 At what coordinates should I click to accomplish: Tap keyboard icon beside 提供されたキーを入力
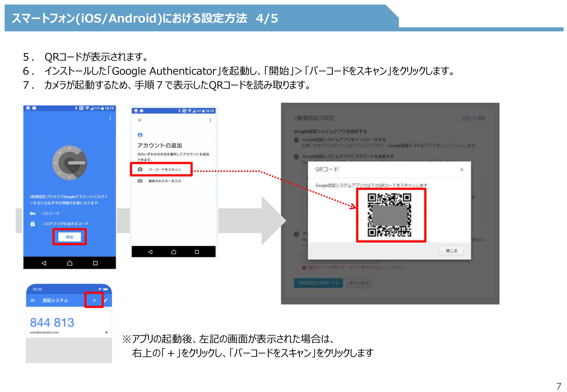140,181
